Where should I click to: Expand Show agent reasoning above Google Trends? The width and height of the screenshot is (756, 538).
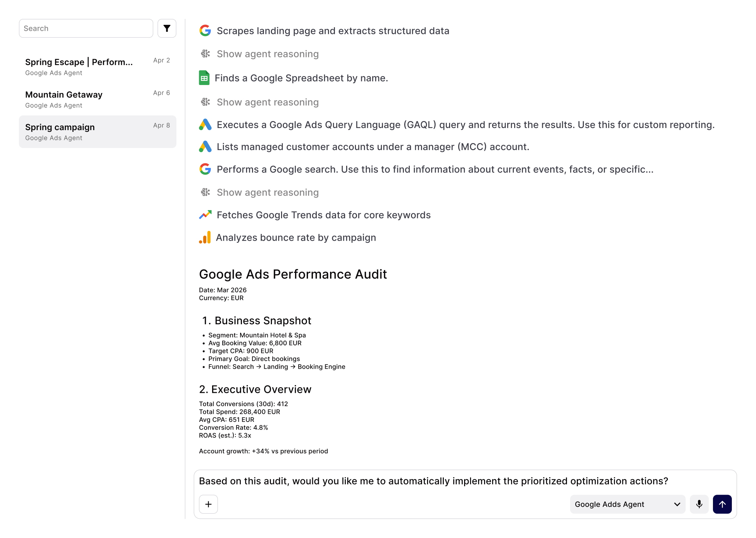267,192
